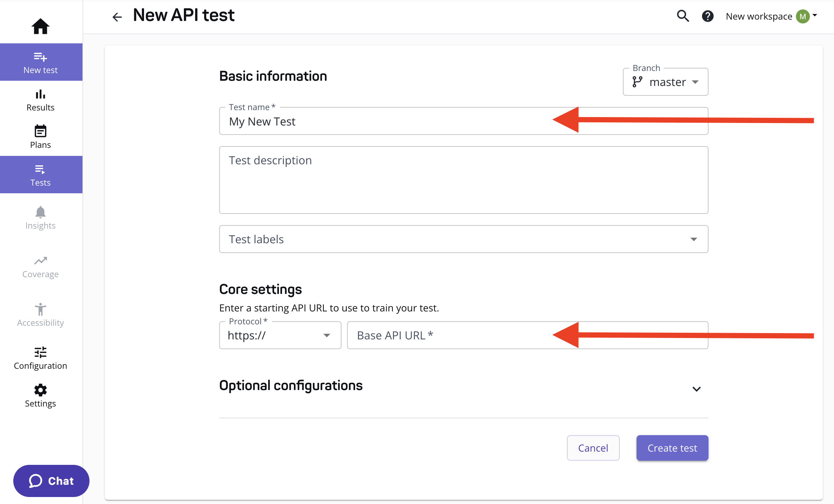Viewport: 834px width, 504px height.
Task: Click the search magnifier icon
Action: point(683,16)
